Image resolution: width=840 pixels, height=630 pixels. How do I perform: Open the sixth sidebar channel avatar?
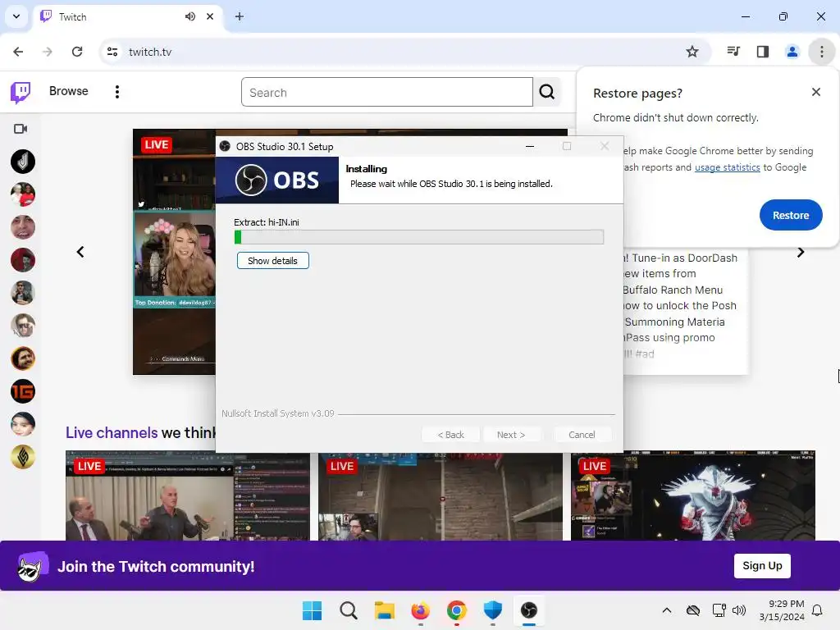point(23,325)
